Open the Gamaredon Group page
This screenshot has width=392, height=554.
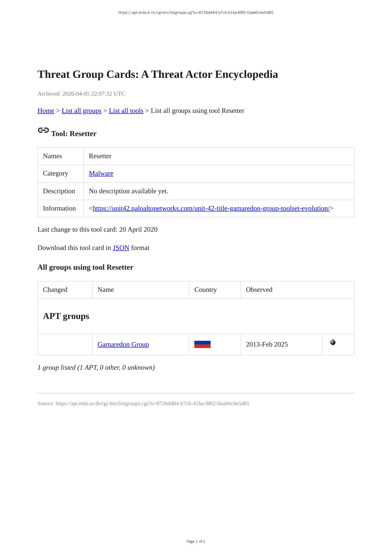[123, 345]
